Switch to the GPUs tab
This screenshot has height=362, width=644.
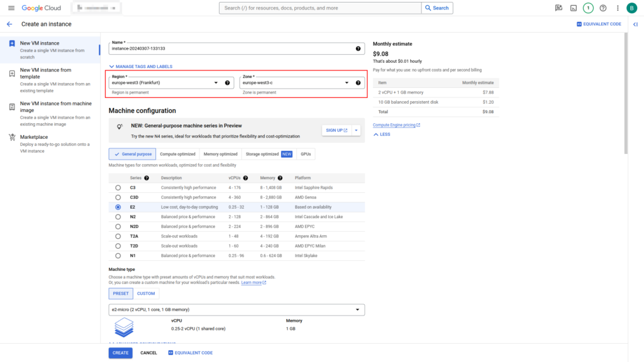click(x=306, y=154)
